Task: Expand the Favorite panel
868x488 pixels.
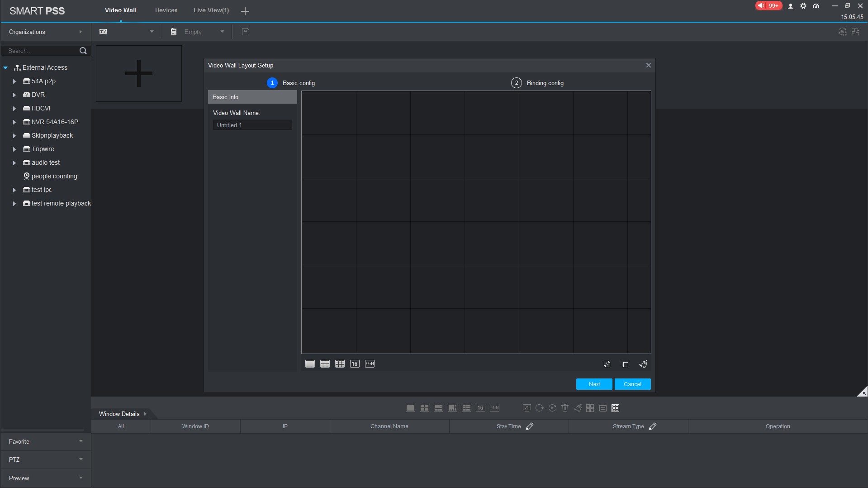Action: click(x=45, y=441)
